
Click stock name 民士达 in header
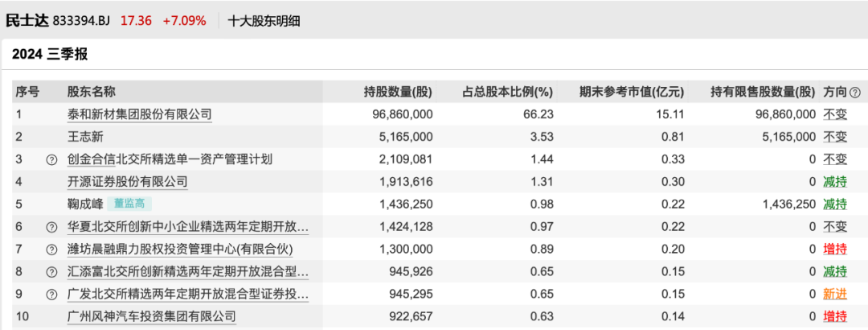(x=28, y=20)
